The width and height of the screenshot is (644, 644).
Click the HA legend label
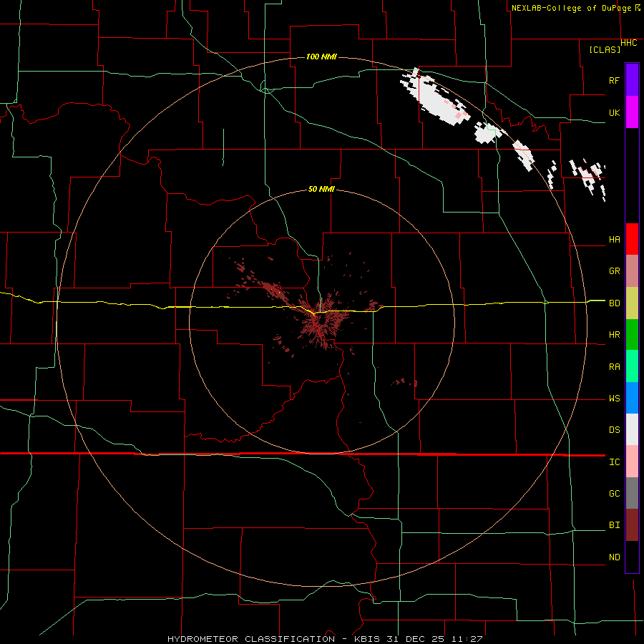[614, 239]
